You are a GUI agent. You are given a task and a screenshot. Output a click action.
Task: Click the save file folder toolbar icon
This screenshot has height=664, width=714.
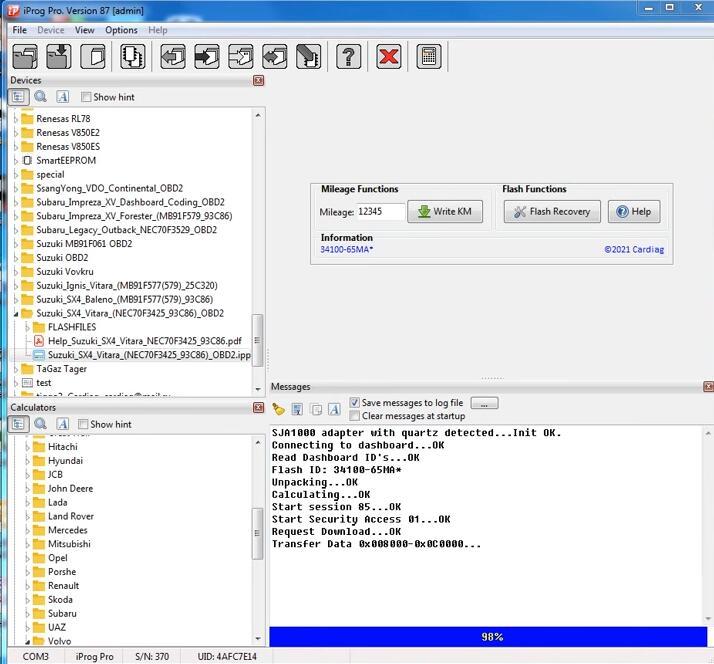tap(59, 57)
